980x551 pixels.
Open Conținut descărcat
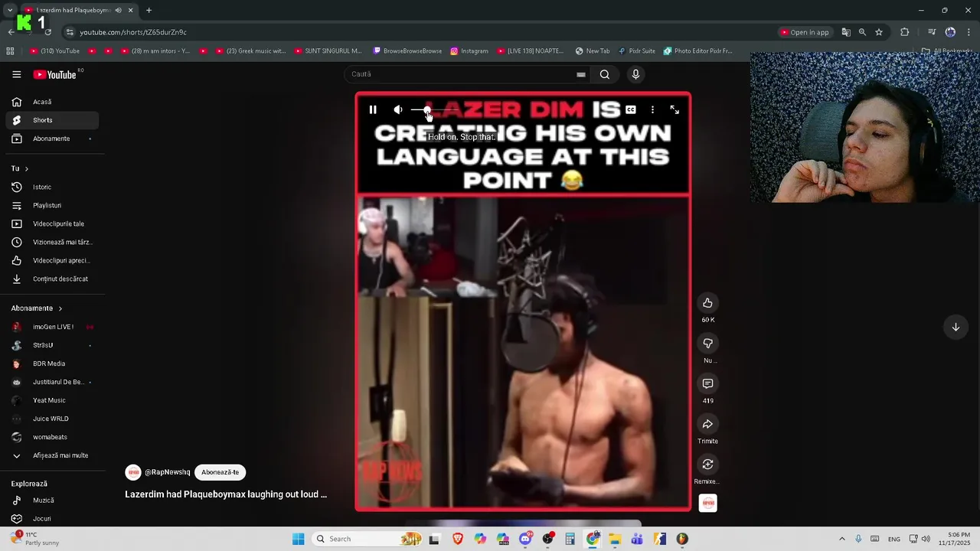52,279
